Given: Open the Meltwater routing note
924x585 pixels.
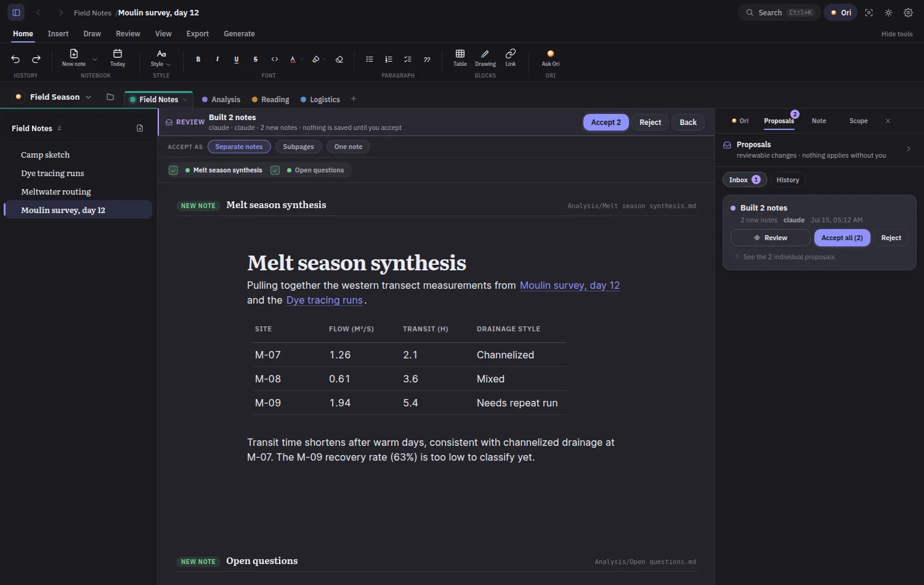Looking at the screenshot, I should (79, 192).
